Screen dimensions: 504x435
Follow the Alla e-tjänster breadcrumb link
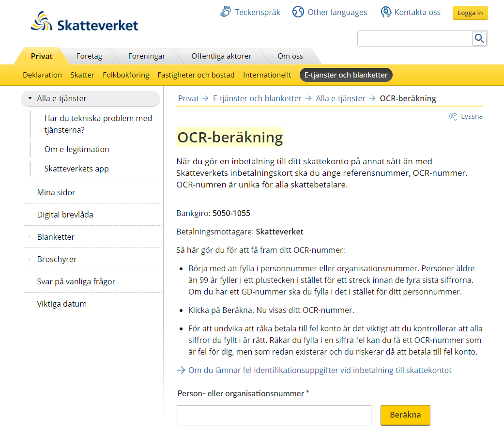point(340,98)
